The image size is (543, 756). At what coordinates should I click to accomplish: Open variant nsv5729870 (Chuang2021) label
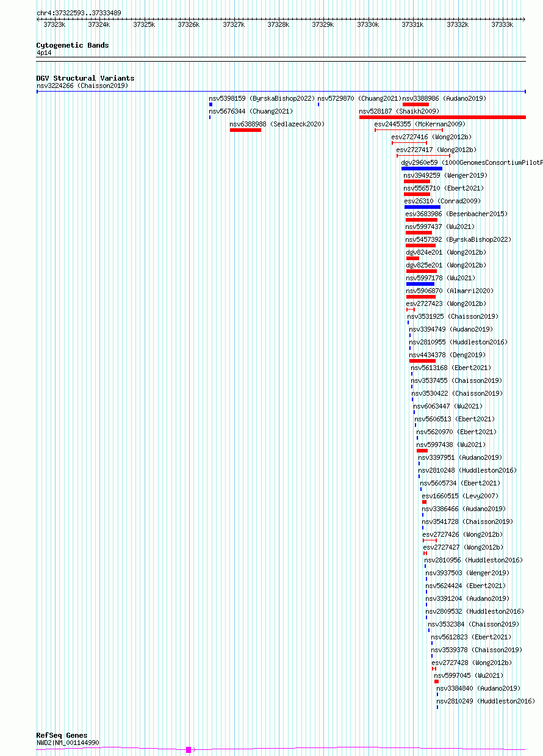(359, 98)
